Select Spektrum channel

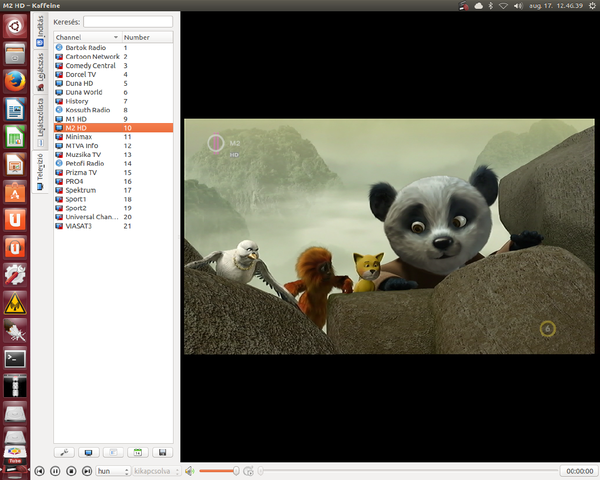pos(113,190)
